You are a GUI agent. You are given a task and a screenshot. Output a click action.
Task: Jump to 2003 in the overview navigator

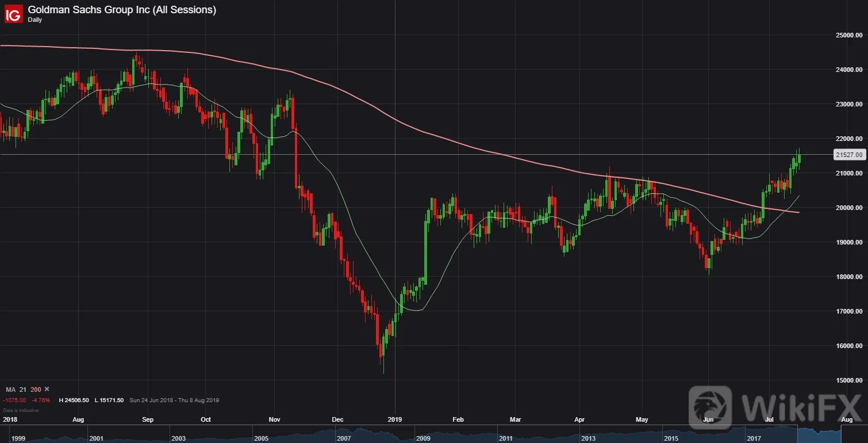[179, 438]
